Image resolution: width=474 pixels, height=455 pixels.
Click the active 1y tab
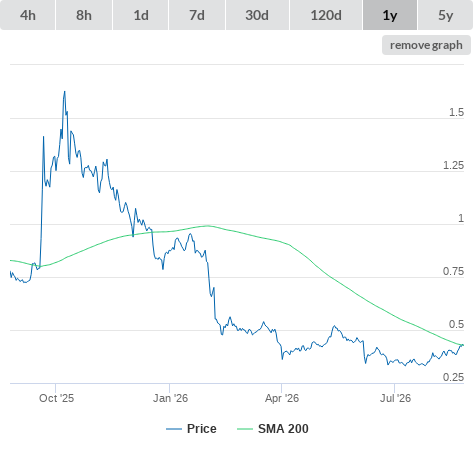coord(390,15)
